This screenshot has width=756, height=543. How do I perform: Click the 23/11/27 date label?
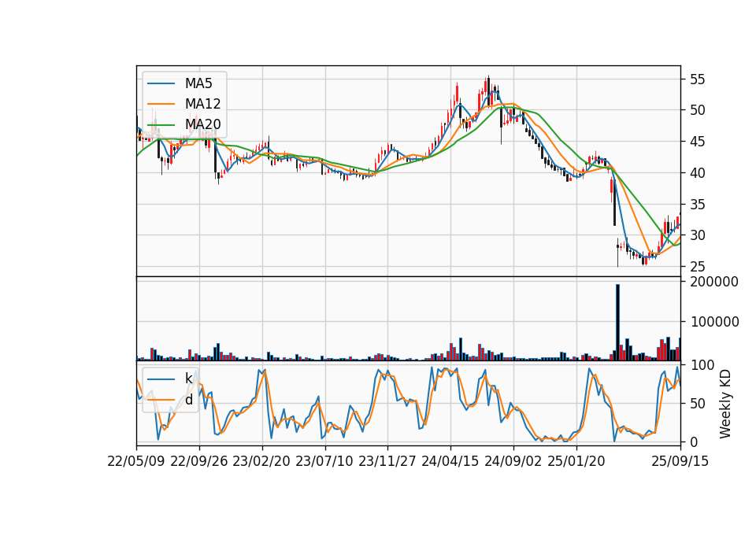[387, 461]
